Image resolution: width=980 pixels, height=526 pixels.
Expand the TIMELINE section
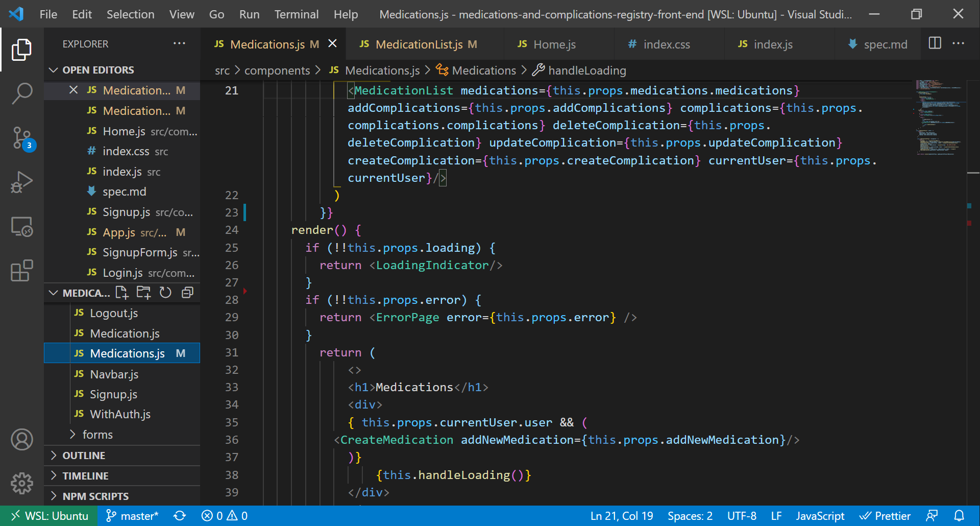(x=85, y=476)
